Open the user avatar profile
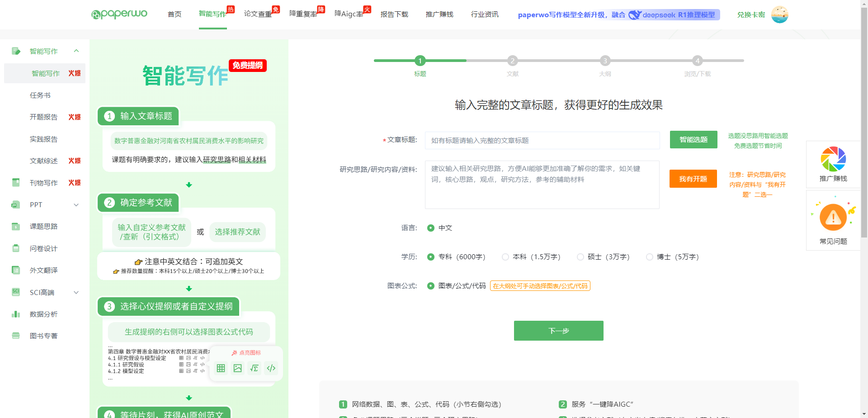 coord(779,14)
